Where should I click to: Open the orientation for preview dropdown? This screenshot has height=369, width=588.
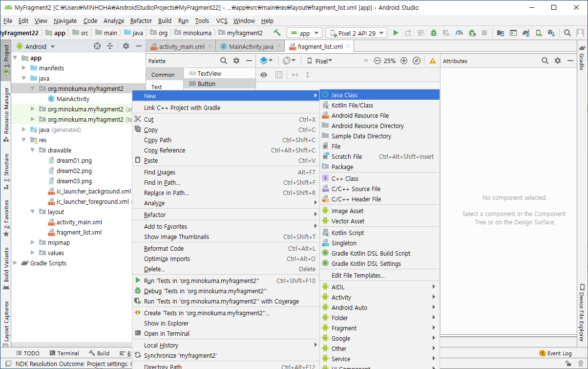[x=290, y=61]
